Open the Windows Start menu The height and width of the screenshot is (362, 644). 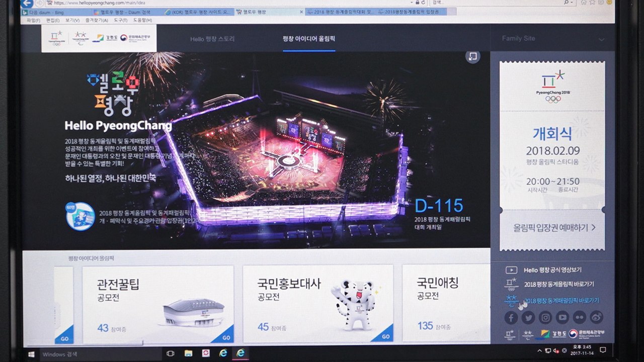pyautogui.click(x=31, y=353)
